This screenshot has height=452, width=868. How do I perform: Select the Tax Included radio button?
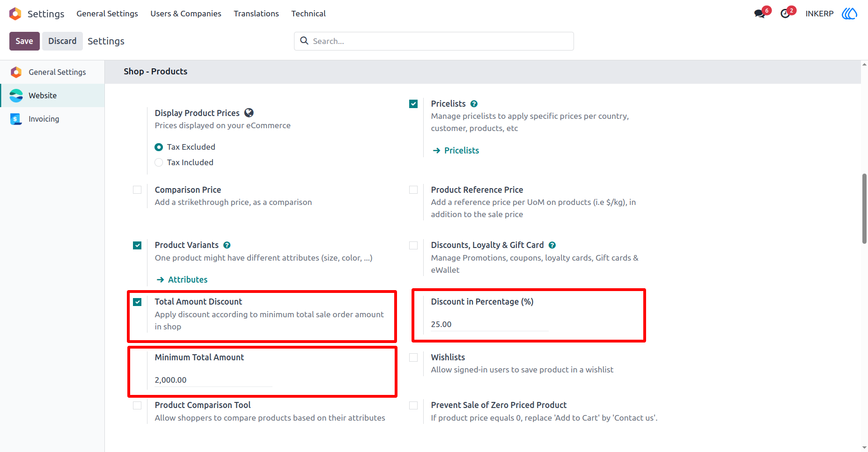coord(159,162)
